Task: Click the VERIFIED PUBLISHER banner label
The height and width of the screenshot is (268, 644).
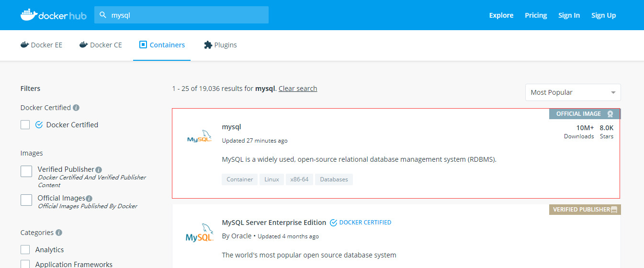Action: (581, 210)
